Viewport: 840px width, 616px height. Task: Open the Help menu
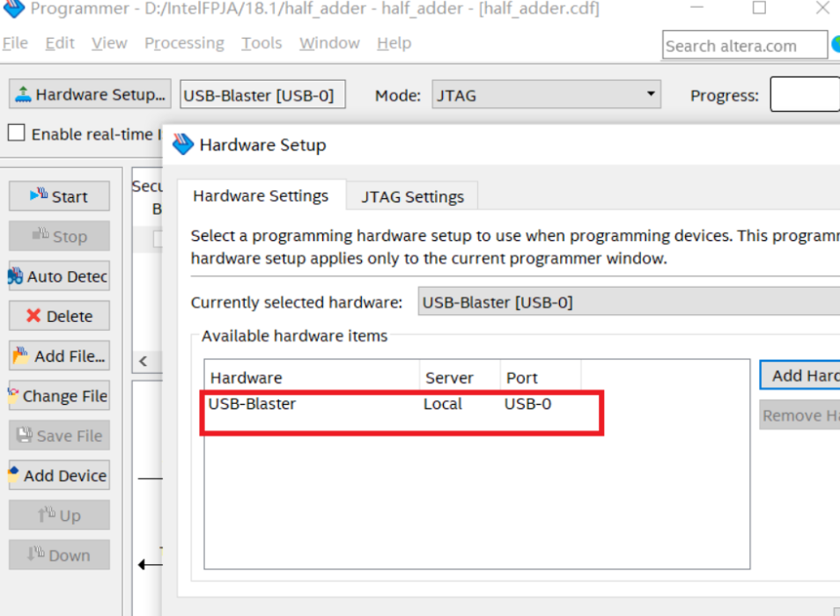(394, 43)
